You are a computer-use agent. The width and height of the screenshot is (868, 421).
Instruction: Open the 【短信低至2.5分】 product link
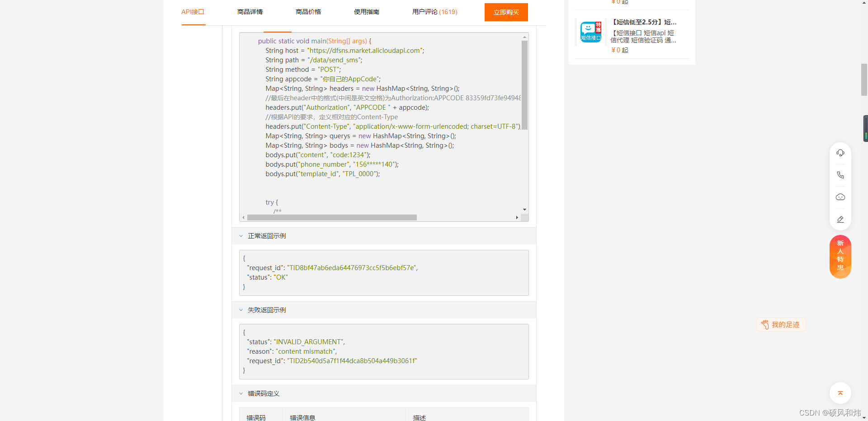click(644, 22)
